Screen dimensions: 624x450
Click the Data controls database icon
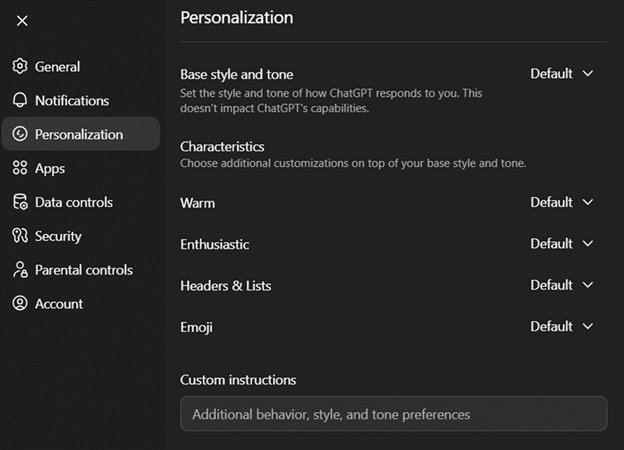coord(20,202)
